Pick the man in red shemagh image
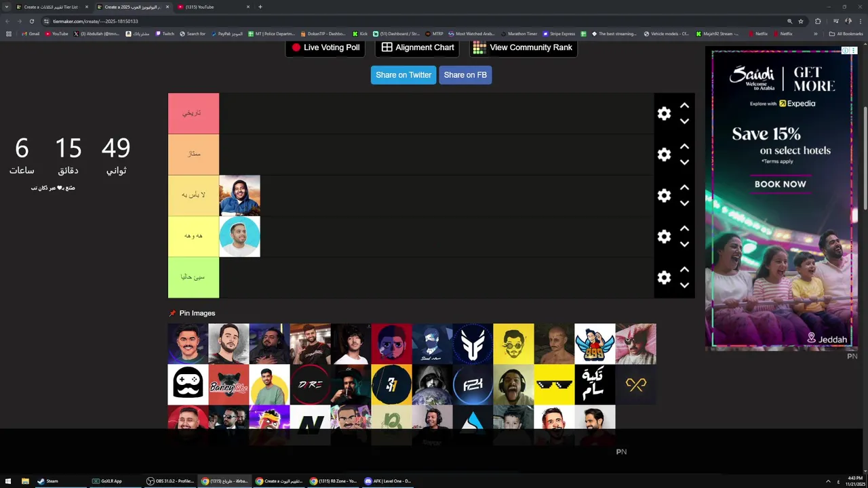The image size is (868, 488). pos(635,344)
